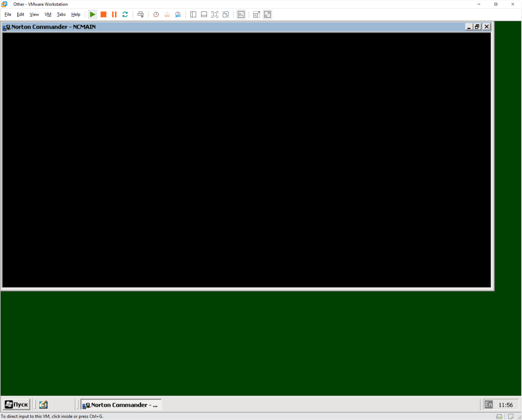Viewport: 522px width, 420px height.
Task: Click the VMware Workstation title icon
Action: click(x=5, y=4)
